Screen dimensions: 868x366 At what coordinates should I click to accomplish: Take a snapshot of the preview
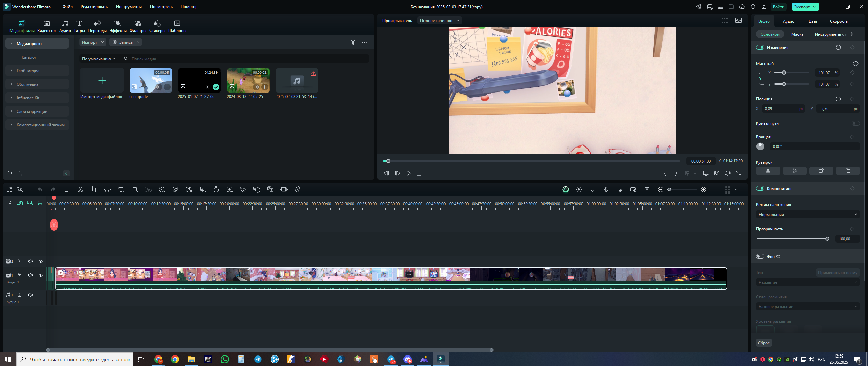(x=716, y=173)
